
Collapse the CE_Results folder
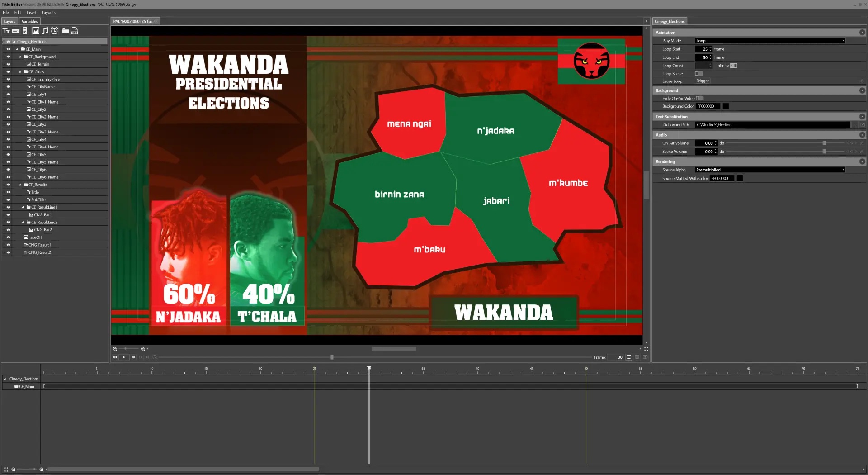coord(20,185)
